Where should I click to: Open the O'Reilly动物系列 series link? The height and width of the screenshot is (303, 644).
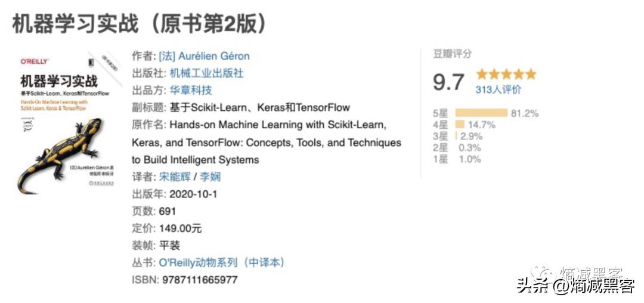[x=222, y=262]
